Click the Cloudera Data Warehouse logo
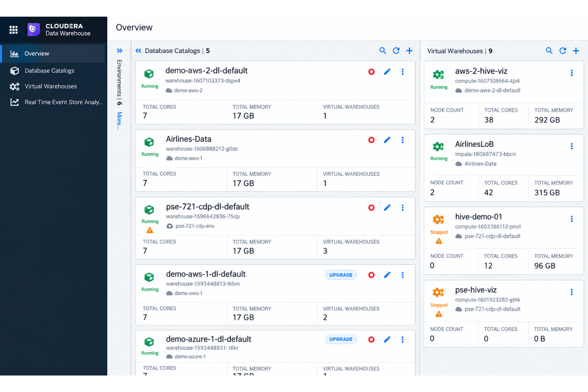Viewport: 588px width, 392px height. pos(34,29)
